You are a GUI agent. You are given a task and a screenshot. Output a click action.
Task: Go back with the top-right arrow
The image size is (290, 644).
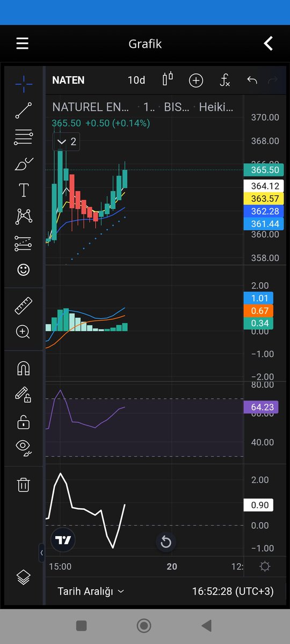click(269, 43)
